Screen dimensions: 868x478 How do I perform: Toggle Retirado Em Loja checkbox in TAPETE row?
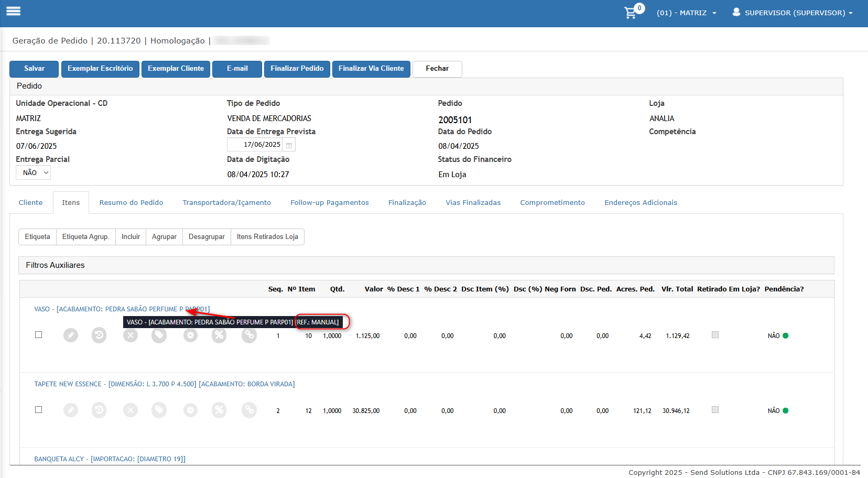(x=715, y=409)
